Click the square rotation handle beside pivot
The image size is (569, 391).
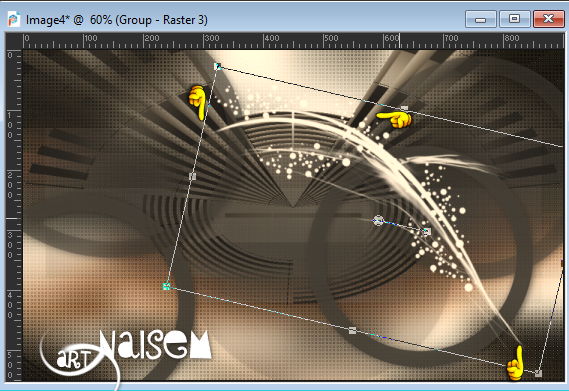tap(427, 231)
